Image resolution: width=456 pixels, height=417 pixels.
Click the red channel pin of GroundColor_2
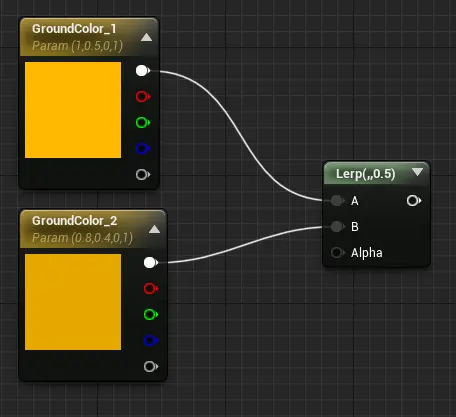click(x=151, y=288)
